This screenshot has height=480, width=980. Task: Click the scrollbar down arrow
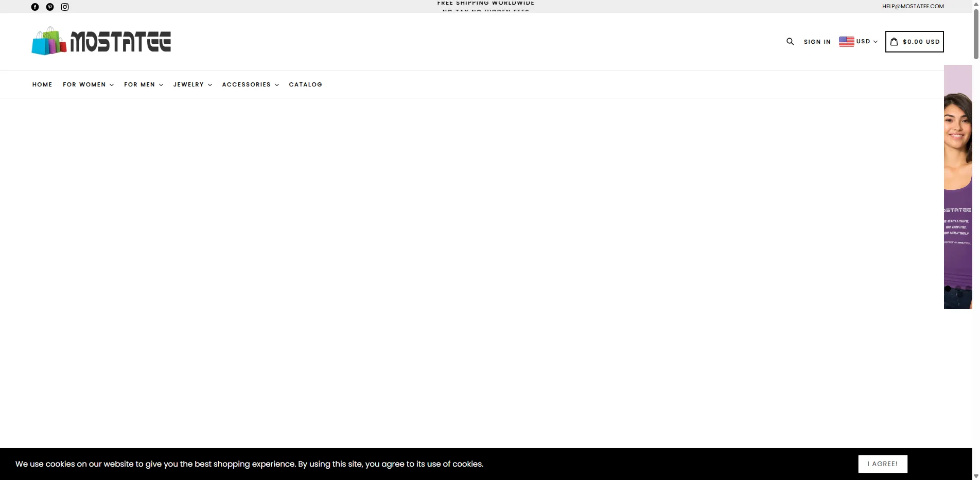pyautogui.click(x=976, y=476)
